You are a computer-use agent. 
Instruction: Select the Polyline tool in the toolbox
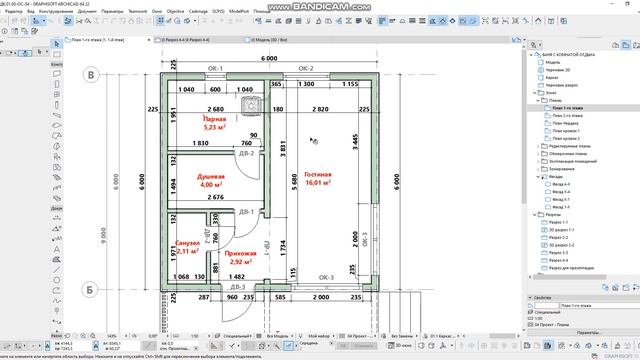[x=57, y=290]
